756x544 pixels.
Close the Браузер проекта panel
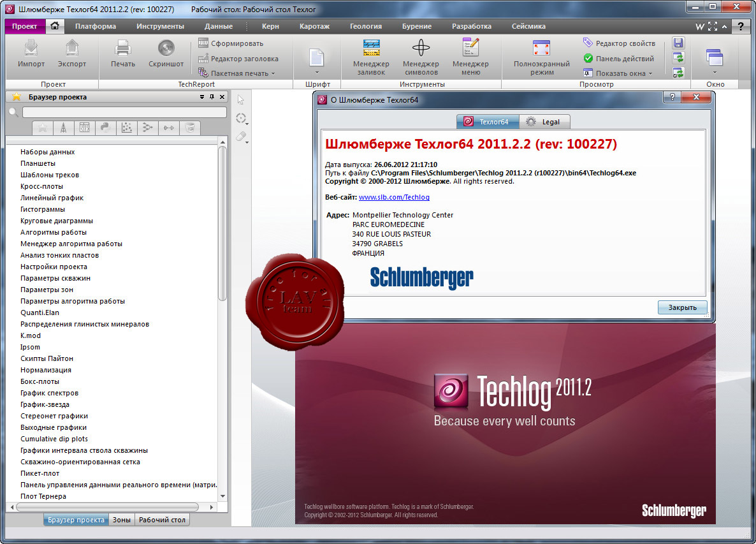pyautogui.click(x=222, y=97)
